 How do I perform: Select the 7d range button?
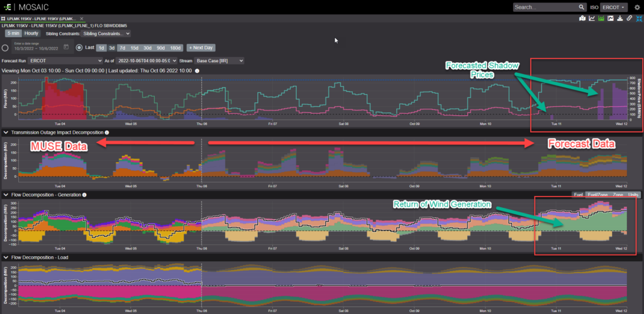coord(123,48)
